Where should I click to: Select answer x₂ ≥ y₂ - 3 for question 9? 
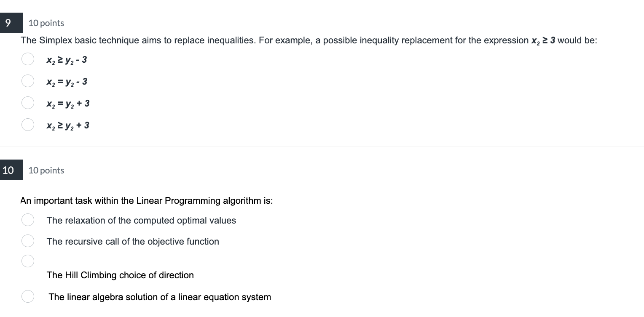click(x=27, y=59)
